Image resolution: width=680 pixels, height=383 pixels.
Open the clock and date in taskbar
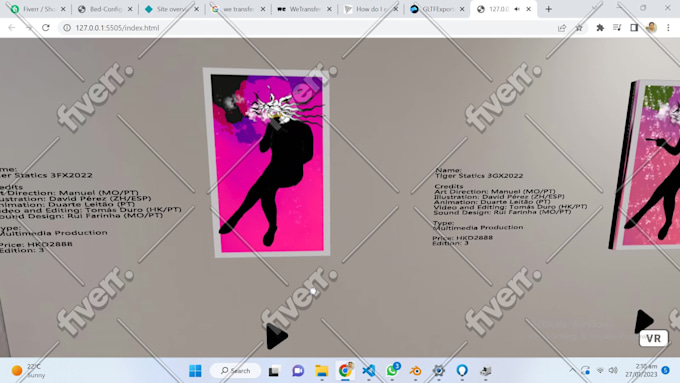641,370
